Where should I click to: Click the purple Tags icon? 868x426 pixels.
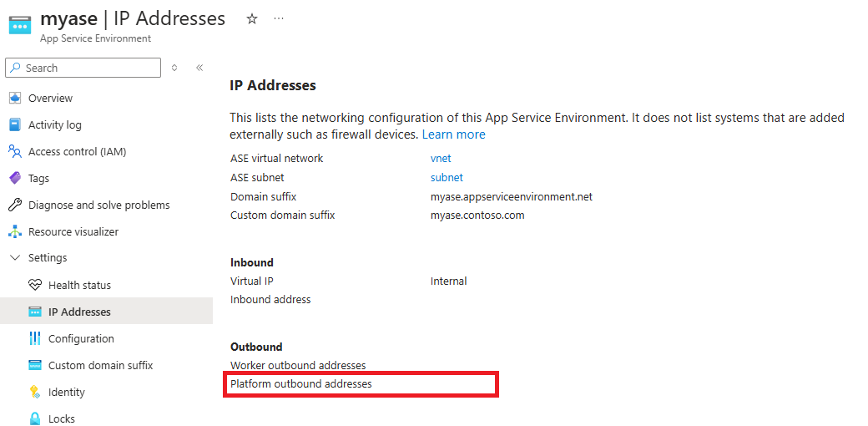tap(16, 178)
